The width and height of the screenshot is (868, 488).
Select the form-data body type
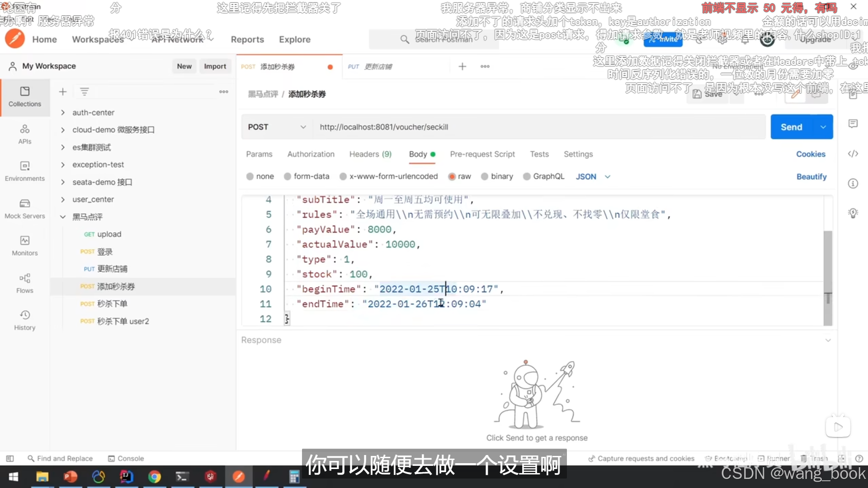[307, 176]
